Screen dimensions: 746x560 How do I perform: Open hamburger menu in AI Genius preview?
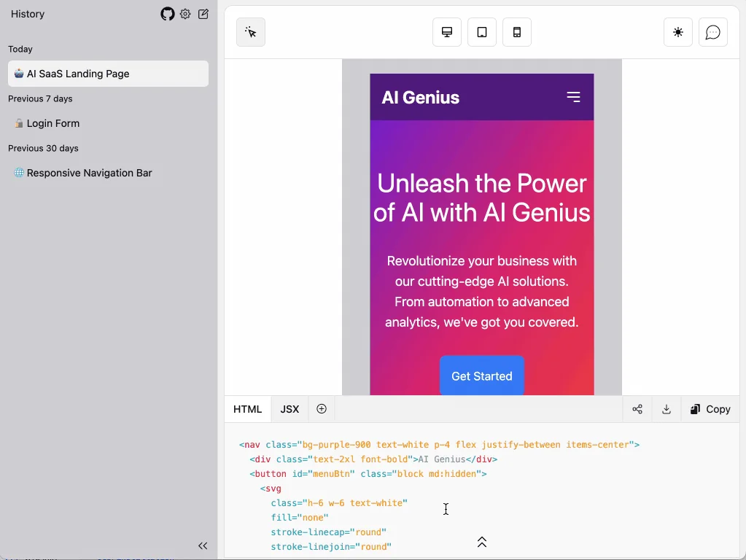(x=574, y=96)
